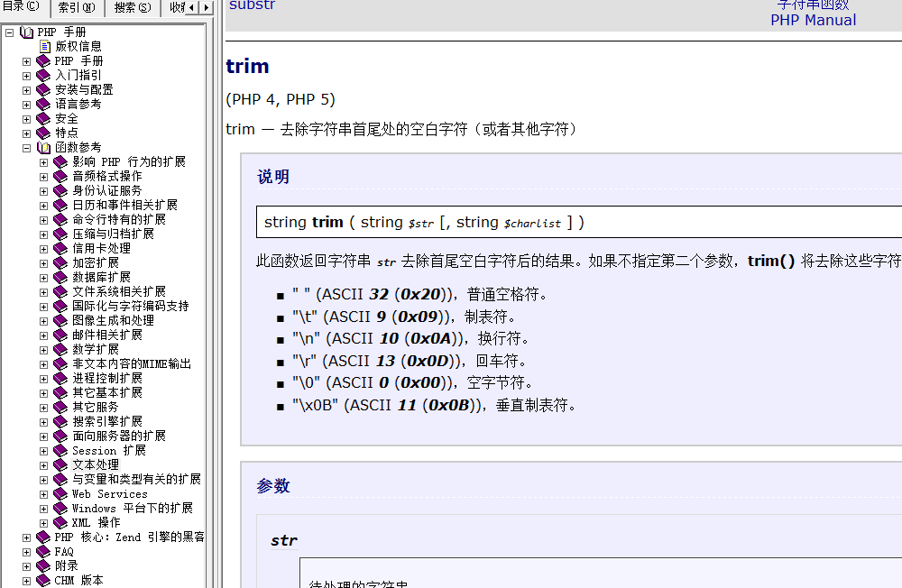Switch to the 索引 tab
902x588 pixels.
pyautogui.click(x=77, y=7)
